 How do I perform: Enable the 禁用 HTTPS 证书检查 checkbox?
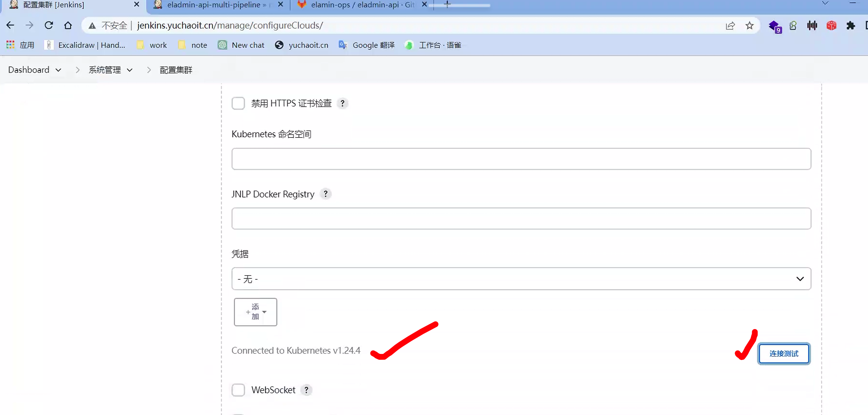[238, 103]
